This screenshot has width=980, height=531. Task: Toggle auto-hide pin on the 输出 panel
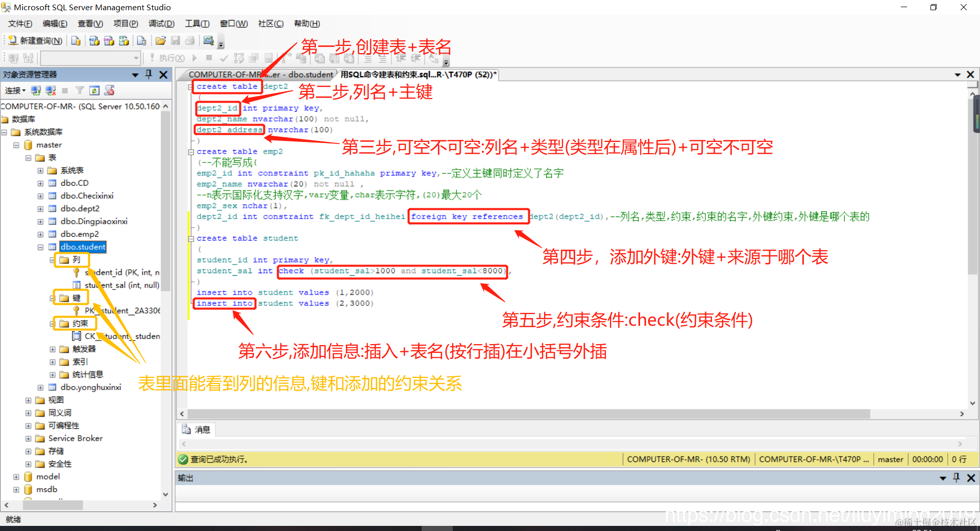click(x=957, y=478)
